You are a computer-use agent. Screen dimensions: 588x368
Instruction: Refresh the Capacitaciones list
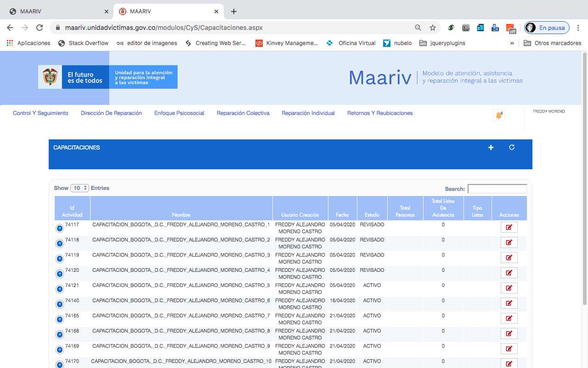coord(512,147)
